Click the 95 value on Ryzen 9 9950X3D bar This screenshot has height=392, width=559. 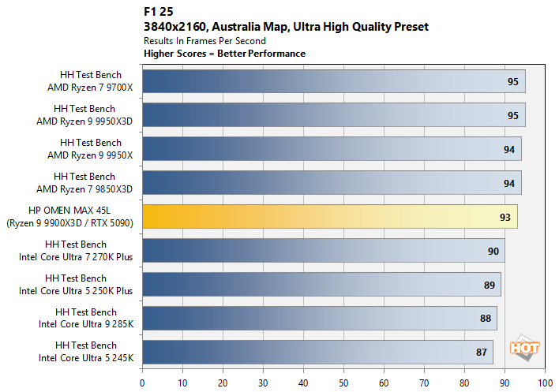512,116
